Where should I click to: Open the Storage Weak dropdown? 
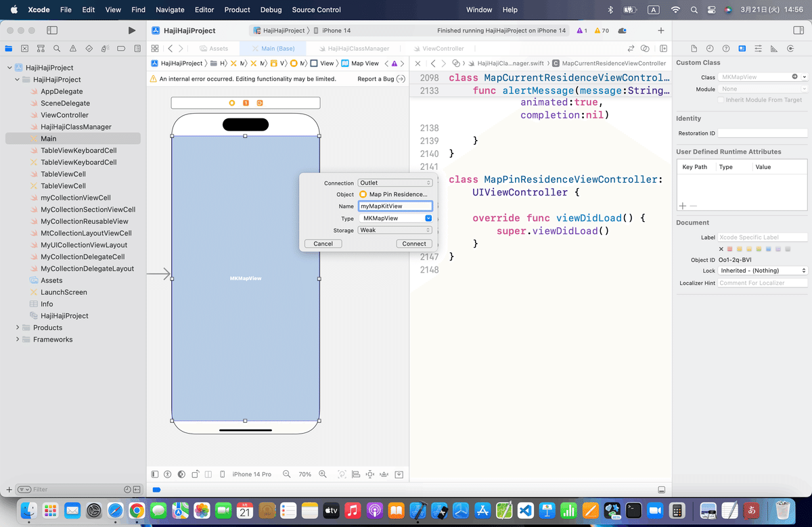[395, 230]
